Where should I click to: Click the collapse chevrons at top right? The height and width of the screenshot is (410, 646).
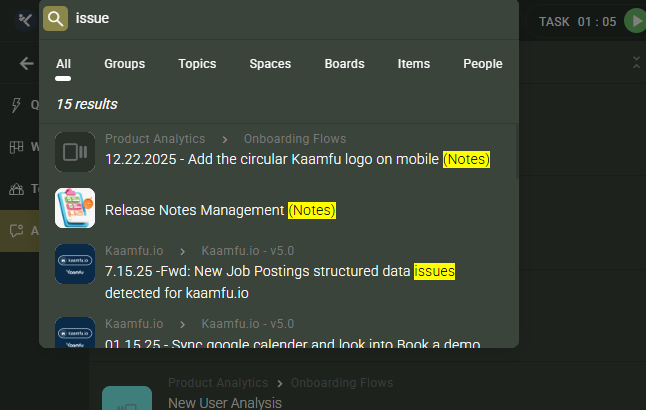[637, 63]
